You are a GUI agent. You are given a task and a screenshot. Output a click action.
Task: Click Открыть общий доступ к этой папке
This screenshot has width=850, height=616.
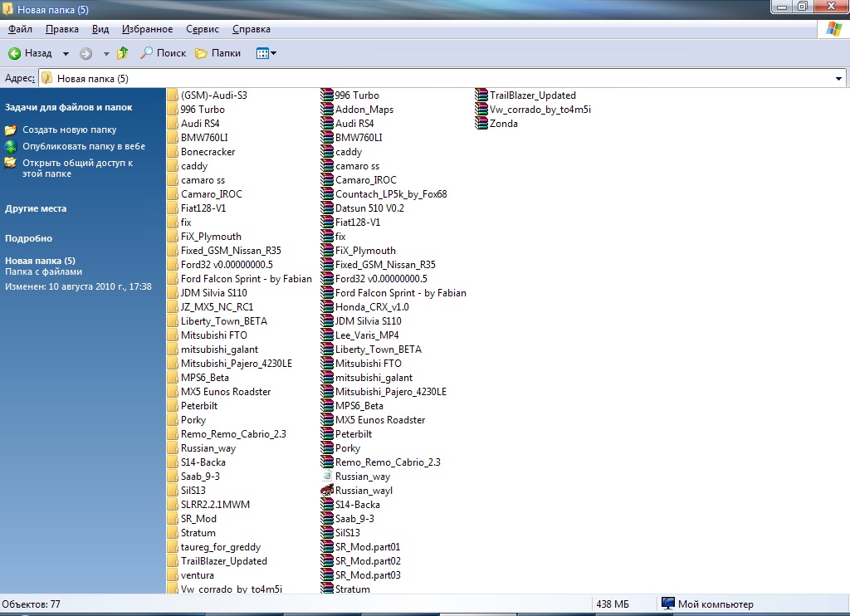77,168
